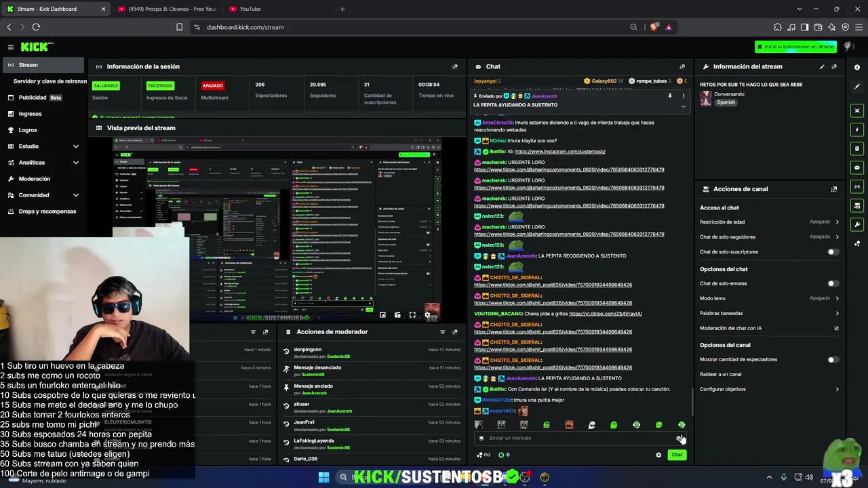Toggle the browser sidebar panel
The width and height of the screenshot is (868, 488).
tap(805, 27)
